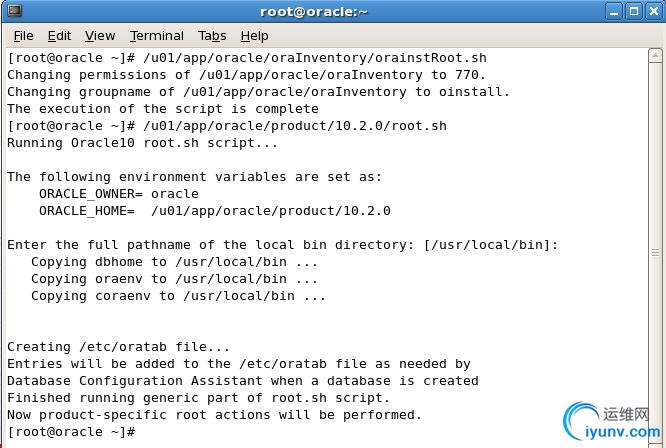
Task: Open the window menu icon in title bar
Action: pos(12,11)
